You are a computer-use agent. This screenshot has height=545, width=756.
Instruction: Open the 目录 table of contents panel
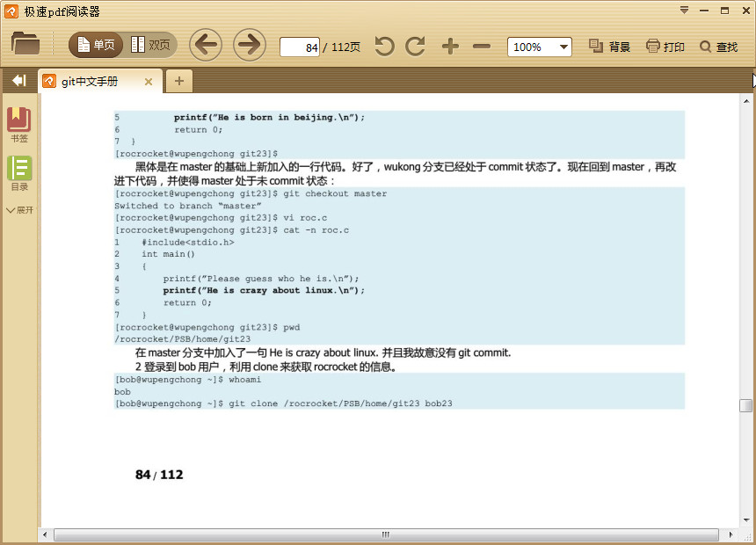(x=19, y=173)
